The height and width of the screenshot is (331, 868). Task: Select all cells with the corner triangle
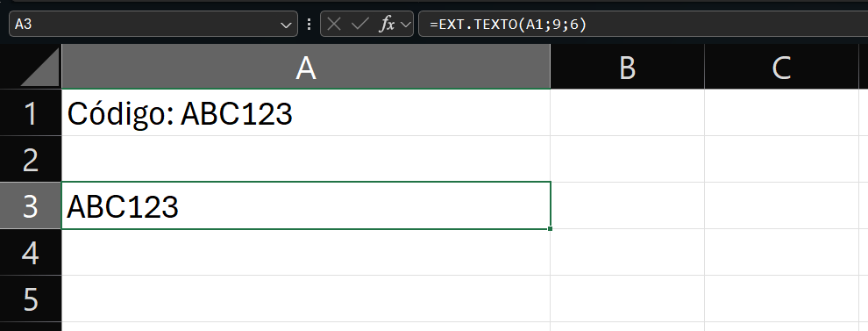tap(39, 68)
